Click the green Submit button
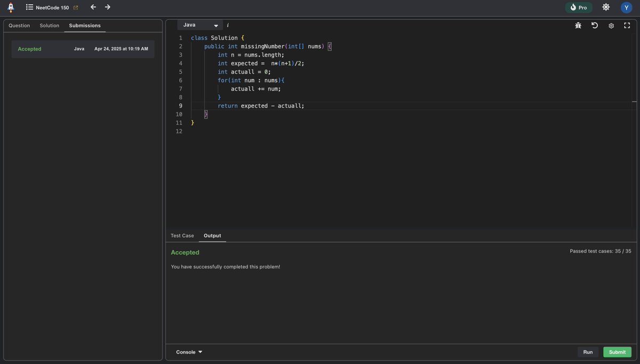 pyautogui.click(x=617, y=352)
